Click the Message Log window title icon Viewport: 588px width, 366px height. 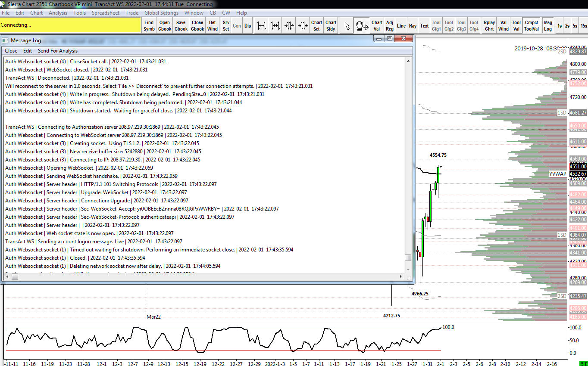click(6, 40)
